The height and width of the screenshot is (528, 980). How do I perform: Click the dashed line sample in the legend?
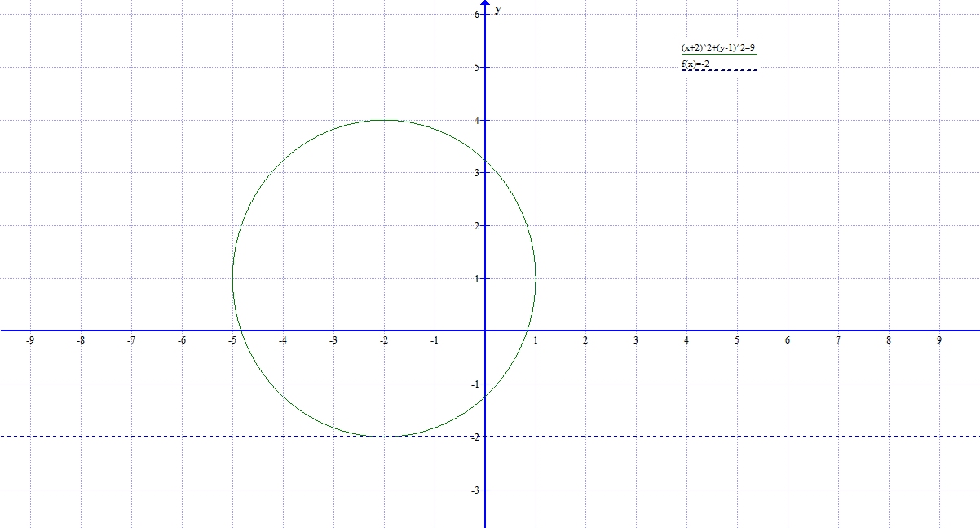point(718,71)
